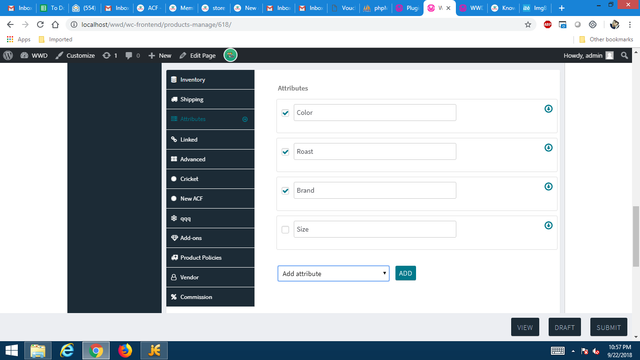Open Other bookmarks folder
This screenshot has width=640, height=360.
coord(606,39)
